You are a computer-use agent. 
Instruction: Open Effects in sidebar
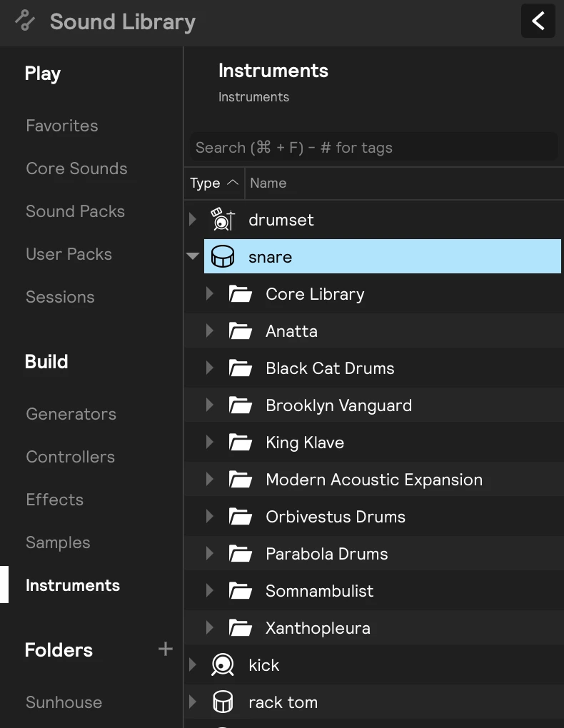[54, 500]
